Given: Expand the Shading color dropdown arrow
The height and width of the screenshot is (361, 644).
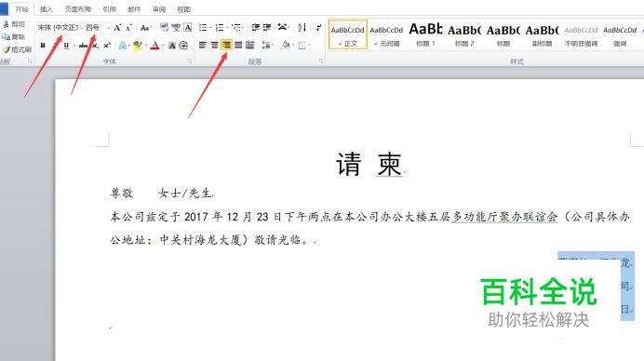Looking at the screenshot, I should click(x=293, y=46).
